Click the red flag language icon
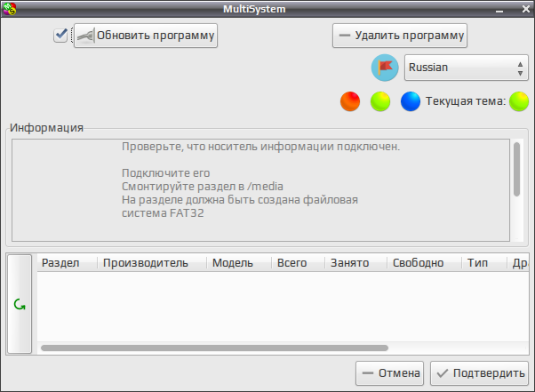535x392 pixels. tap(385, 68)
